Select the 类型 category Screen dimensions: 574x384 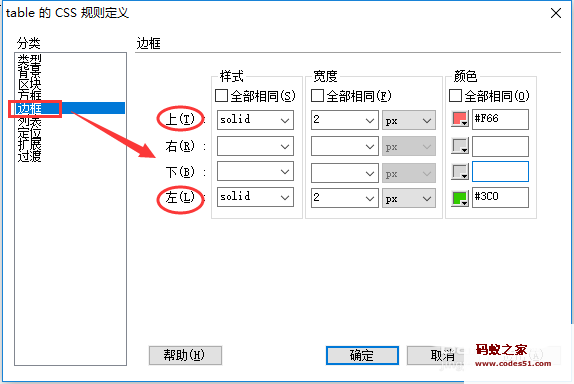[30, 59]
